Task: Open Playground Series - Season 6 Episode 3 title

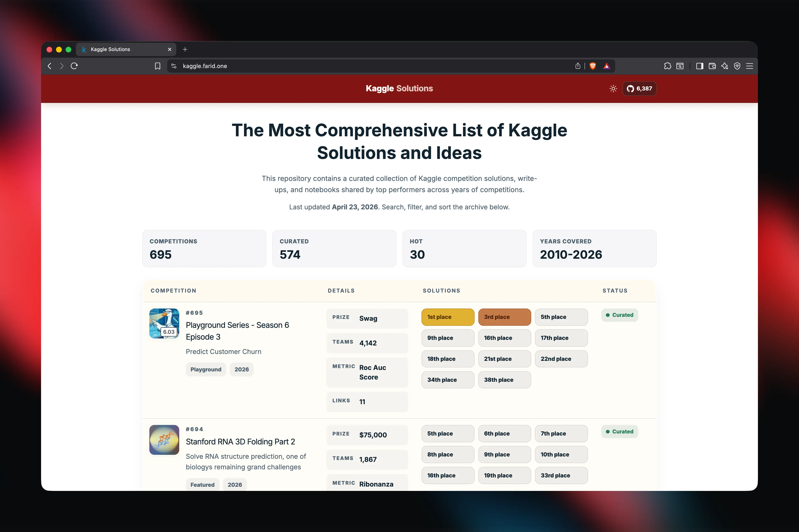Action: tap(237, 331)
